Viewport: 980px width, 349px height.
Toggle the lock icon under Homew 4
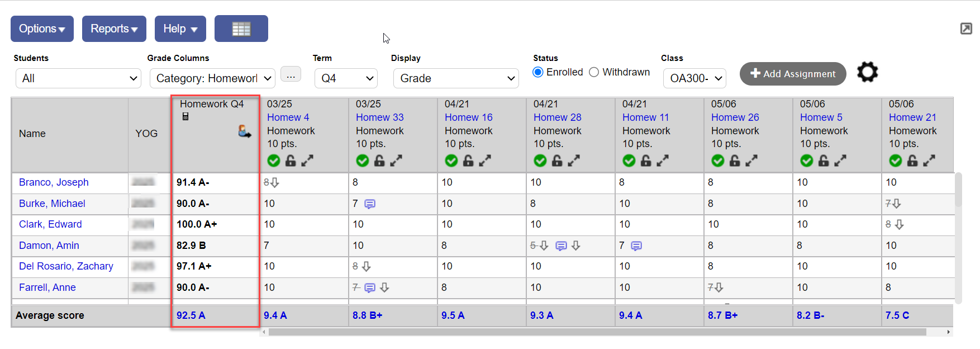291,161
